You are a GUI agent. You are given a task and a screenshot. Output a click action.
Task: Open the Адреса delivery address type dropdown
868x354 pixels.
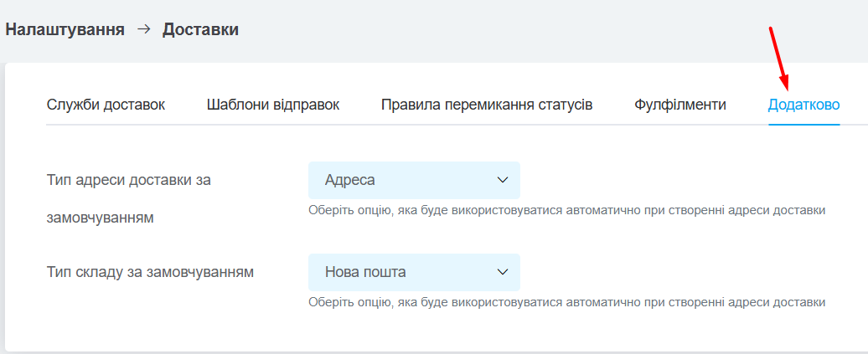tap(414, 180)
